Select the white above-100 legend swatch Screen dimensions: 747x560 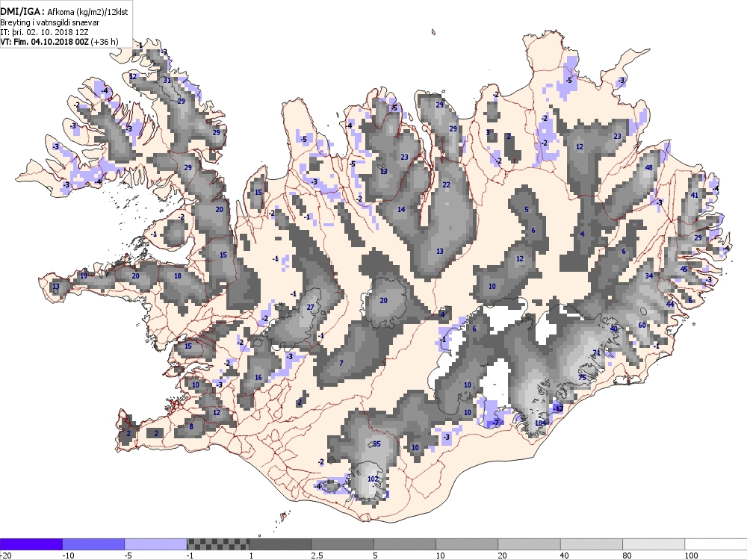click(716, 544)
